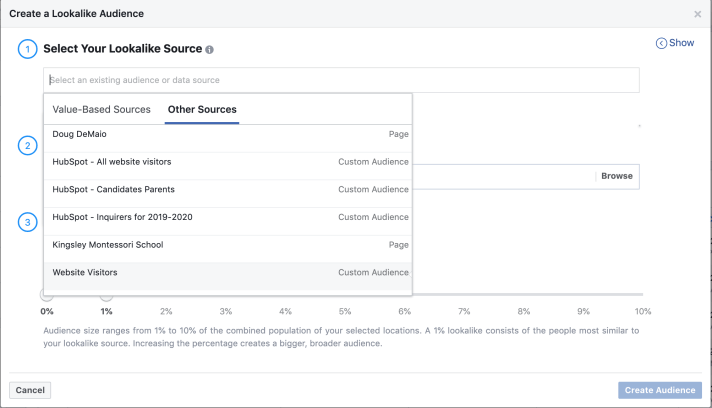
Task: Click the 0% slider handle
Action: pyautogui.click(x=47, y=294)
